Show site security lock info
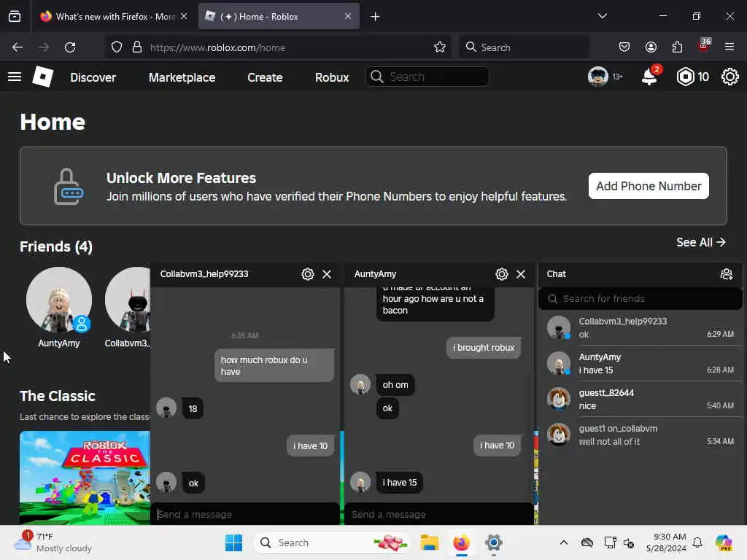747x560 pixels. [137, 47]
